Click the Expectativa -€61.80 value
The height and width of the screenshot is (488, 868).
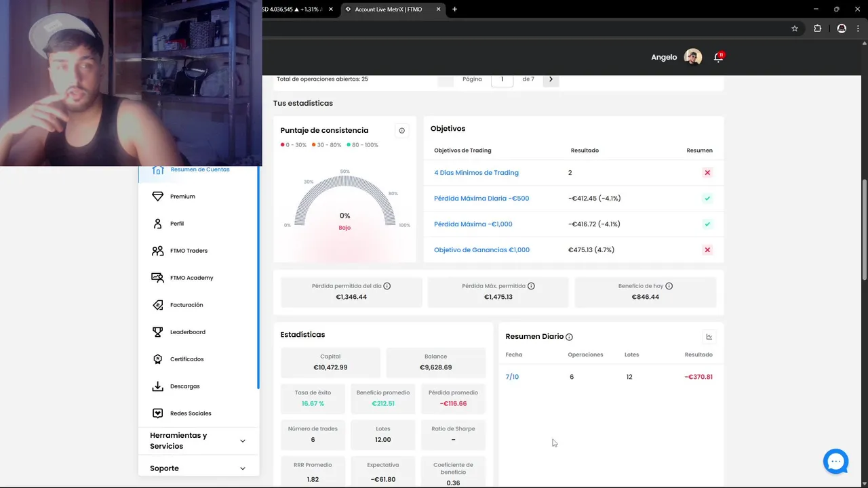(x=383, y=479)
